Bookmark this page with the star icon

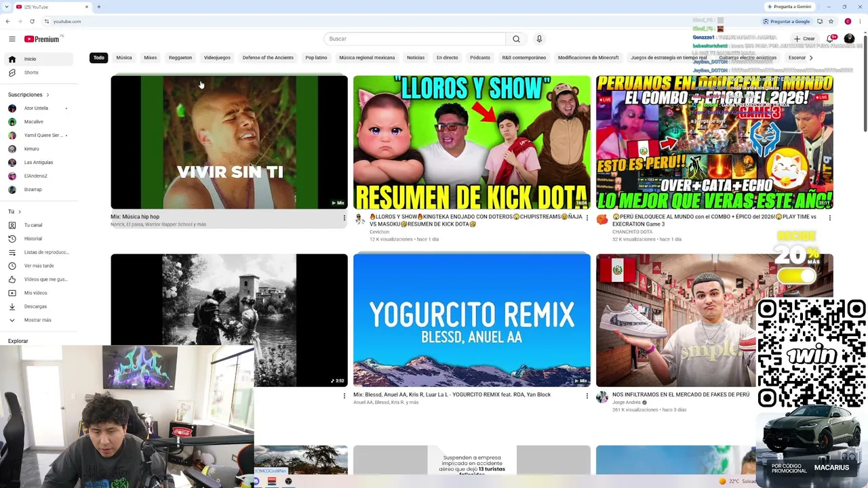pos(831,21)
